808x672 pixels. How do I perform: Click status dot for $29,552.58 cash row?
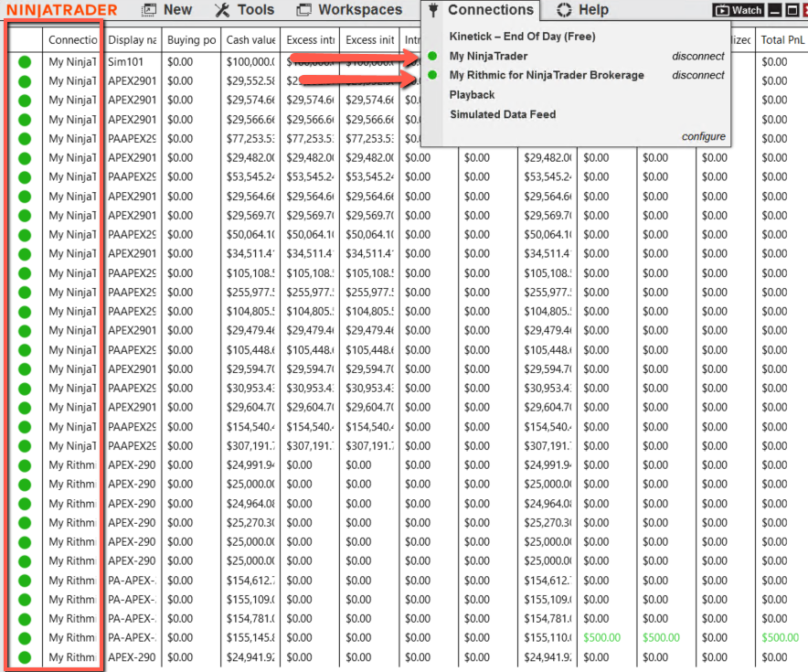point(24,80)
